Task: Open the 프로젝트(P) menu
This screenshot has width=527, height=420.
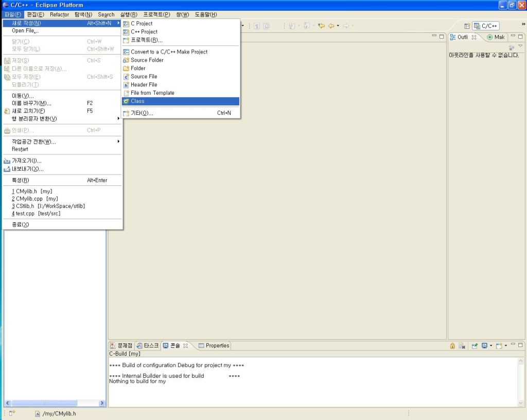Action: pos(156,14)
